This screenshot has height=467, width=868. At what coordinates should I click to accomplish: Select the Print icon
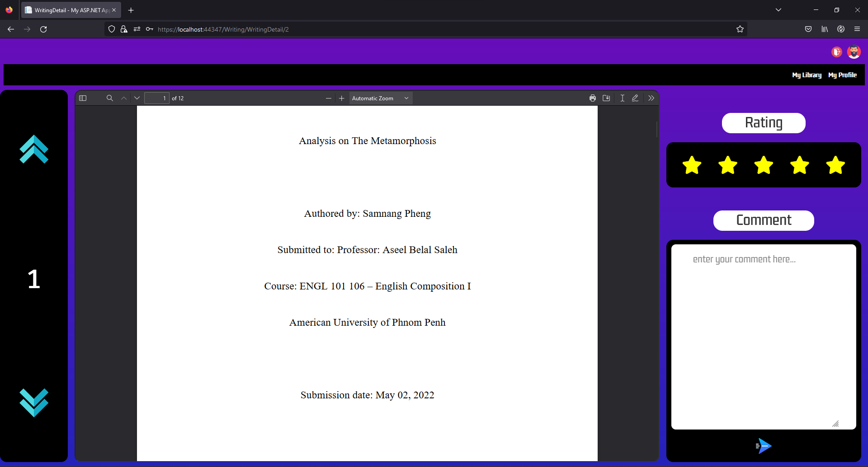(593, 98)
